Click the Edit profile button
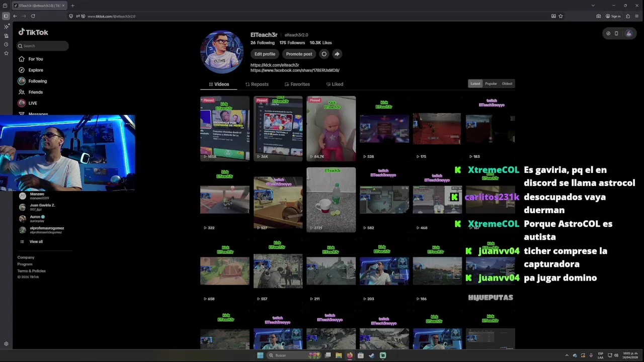This screenshot has height=362, width=644. point(265,54)
